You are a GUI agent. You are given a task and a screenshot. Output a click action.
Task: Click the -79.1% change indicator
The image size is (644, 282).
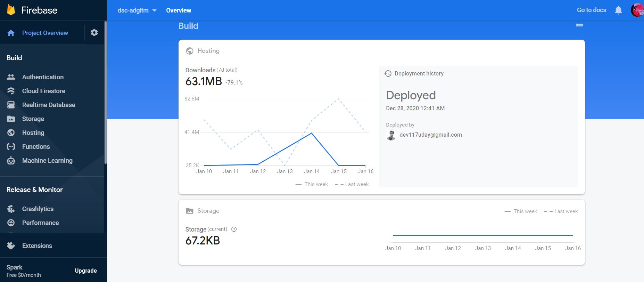[x=234, y=83]
